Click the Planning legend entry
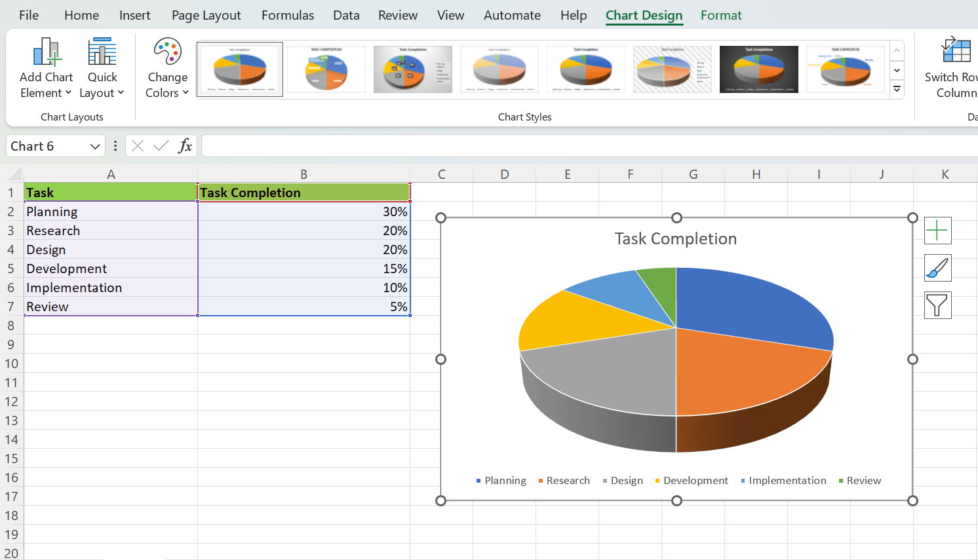 (x=502, y=480)
